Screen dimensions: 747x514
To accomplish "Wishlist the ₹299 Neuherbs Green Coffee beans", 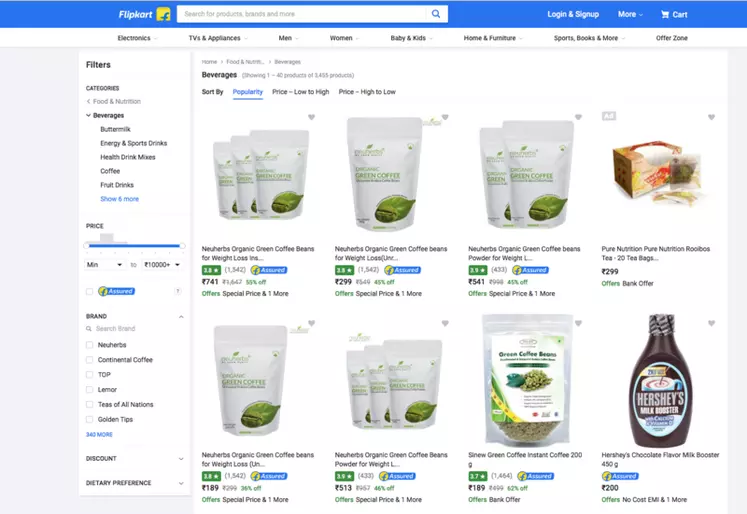I will [445, 117].
